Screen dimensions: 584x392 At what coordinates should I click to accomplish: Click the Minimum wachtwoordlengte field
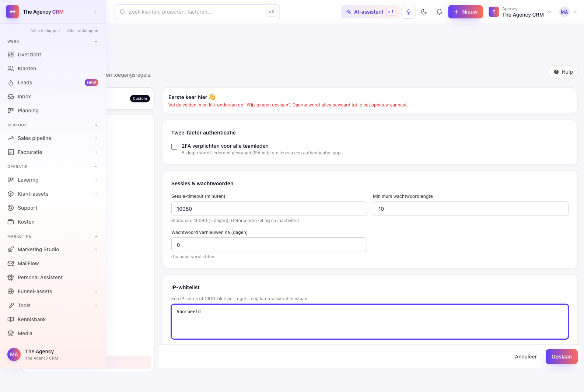471,209
